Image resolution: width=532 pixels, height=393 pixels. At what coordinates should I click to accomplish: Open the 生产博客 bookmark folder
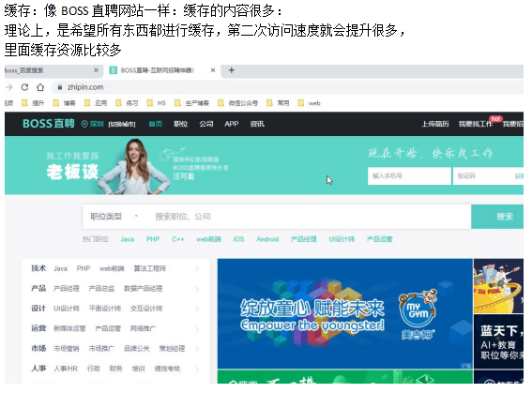[x=191, y=103]
